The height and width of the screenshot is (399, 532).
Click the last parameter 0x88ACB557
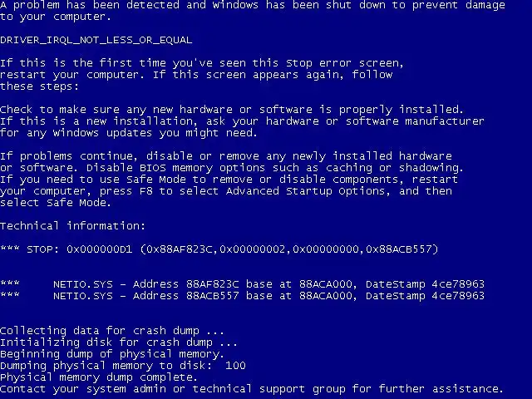(x=399, y=249)
